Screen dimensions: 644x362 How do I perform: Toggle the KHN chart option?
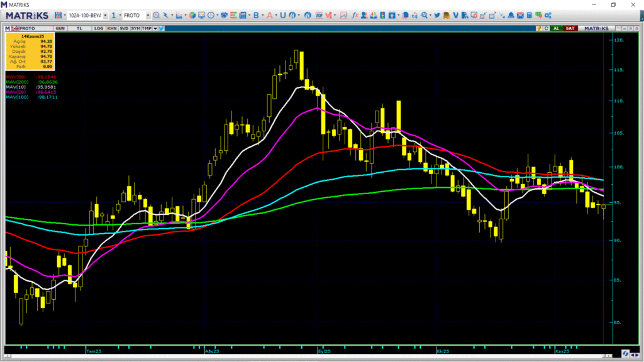[111, 28]
